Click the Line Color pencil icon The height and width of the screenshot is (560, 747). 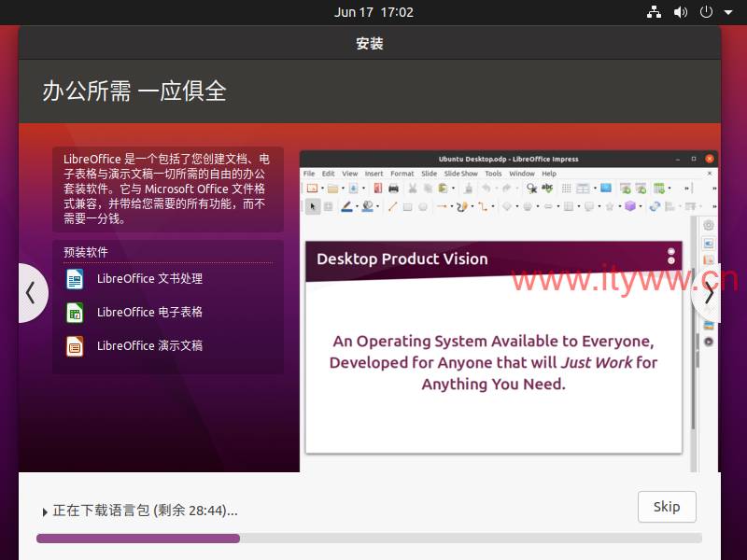click(346, 206)
